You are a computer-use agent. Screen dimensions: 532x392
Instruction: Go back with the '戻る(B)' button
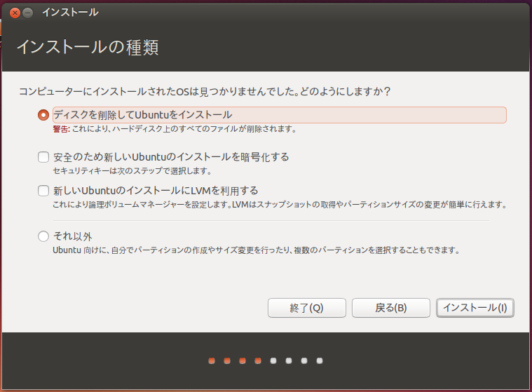pos(391,308)
